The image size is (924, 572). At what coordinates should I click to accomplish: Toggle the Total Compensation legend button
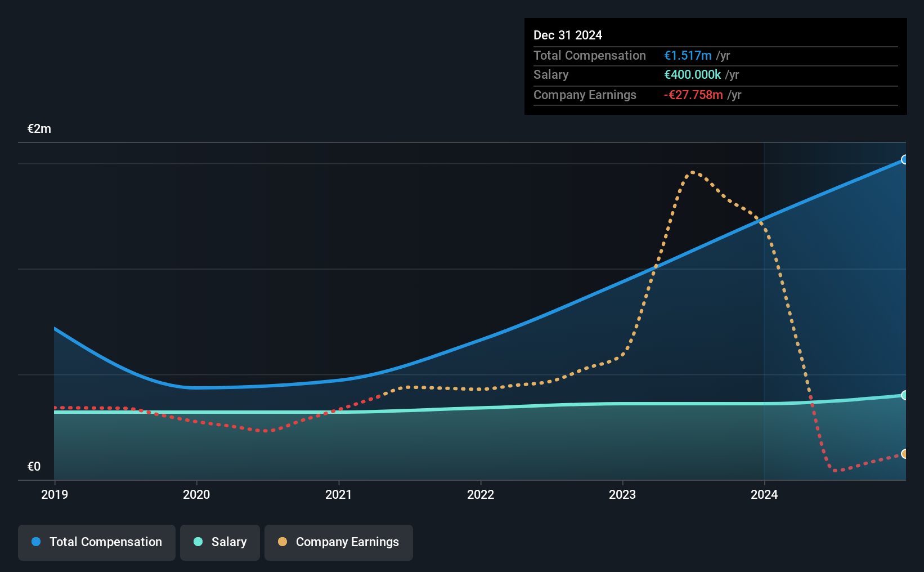pos(96,542)
